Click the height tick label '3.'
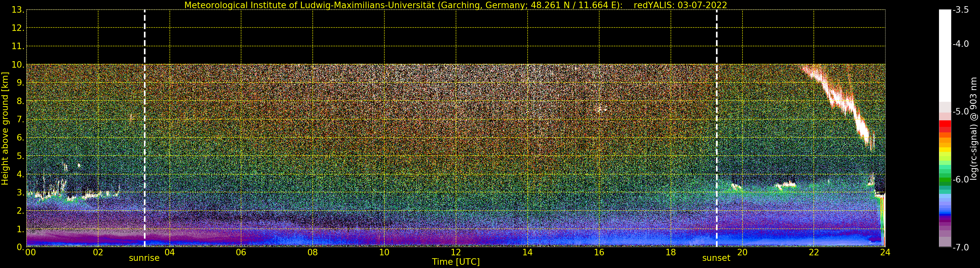The height and width of the screenshot is (268, 980). pyautogui.click(x=20, y=192)
